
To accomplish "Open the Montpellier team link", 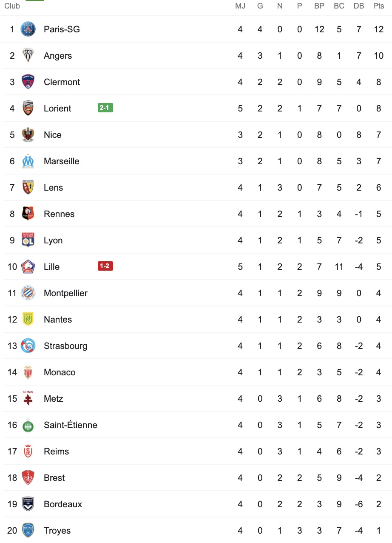I will (x=65, y=293).
